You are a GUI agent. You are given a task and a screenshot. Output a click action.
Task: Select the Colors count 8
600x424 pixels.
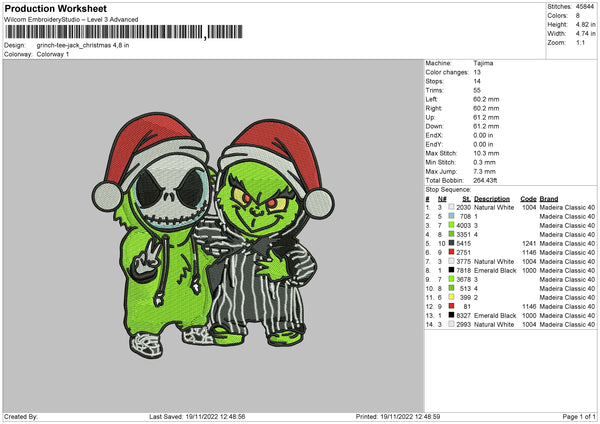point(577,16)
